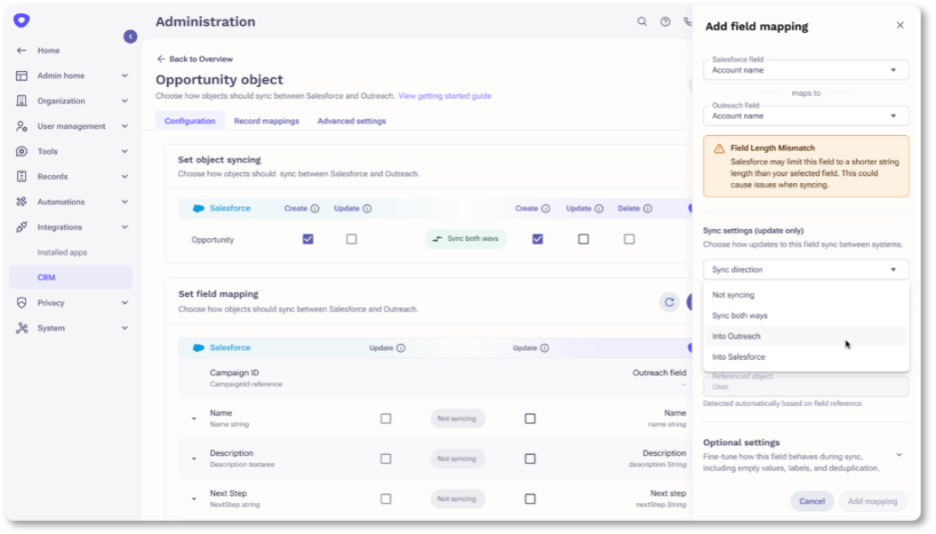936x534 pixels.
Task: Click the warning icon in Field Length Mismatch
Action: 719,149
